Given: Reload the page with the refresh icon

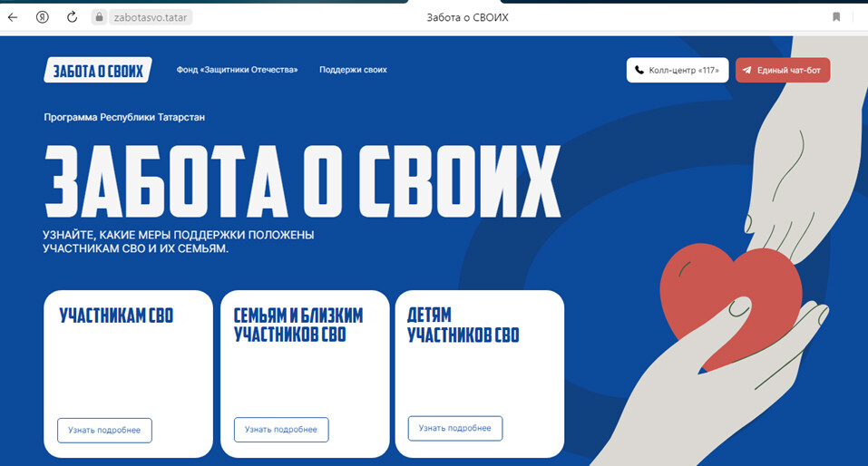Looking at the screenshot, I should click(x=72, y=17).
